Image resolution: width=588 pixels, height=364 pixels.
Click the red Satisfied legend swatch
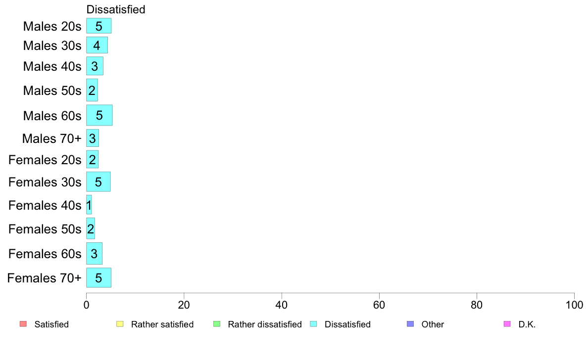pyautogui.click(x=23, y=324)
